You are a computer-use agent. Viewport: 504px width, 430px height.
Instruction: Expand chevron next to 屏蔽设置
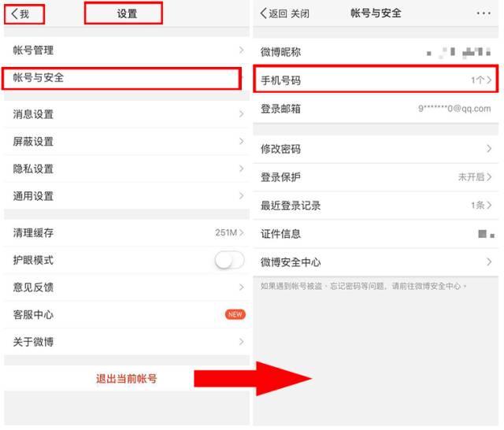(242, 142)
